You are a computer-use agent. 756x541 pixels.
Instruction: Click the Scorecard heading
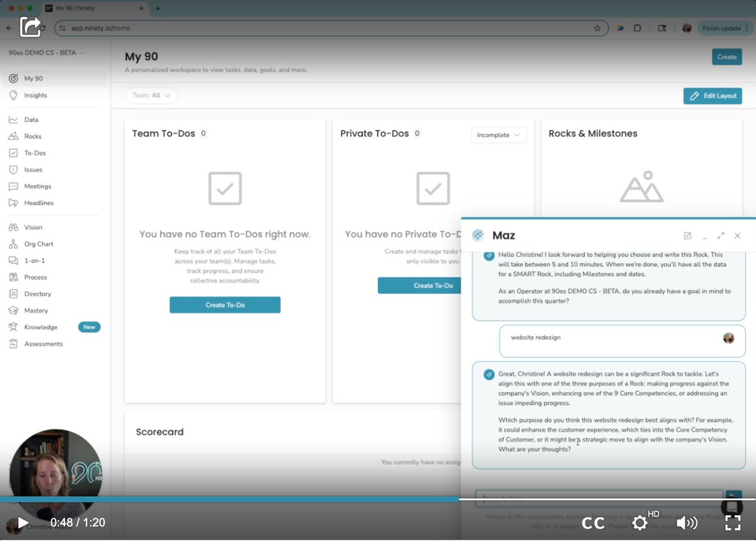click(x=160, y=432)
